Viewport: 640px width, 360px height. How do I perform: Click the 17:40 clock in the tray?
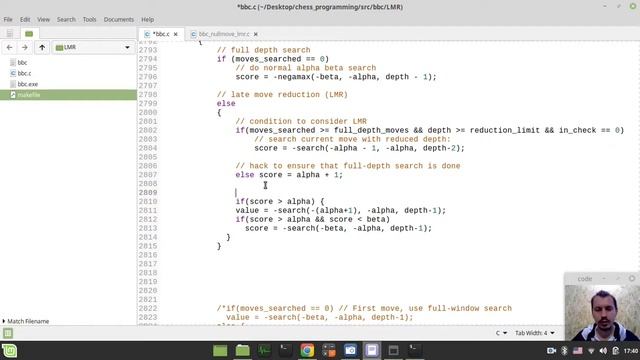(631, 351)
